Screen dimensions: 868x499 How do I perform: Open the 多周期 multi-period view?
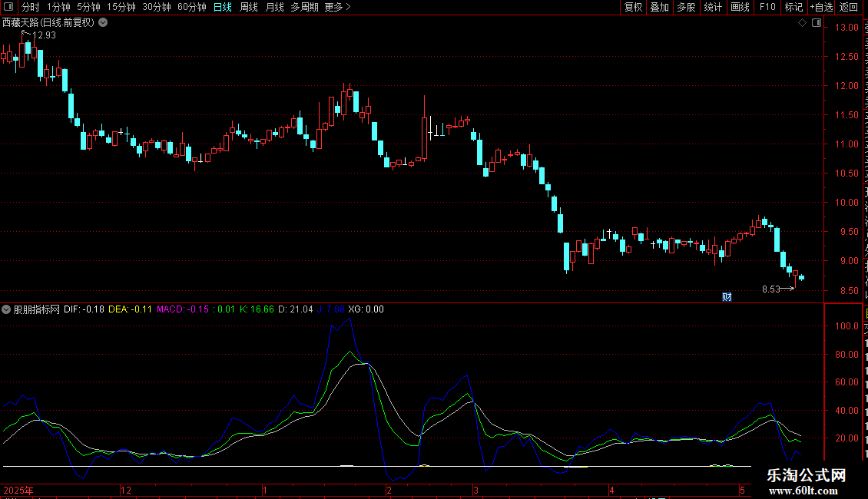[x=304, y=7]
